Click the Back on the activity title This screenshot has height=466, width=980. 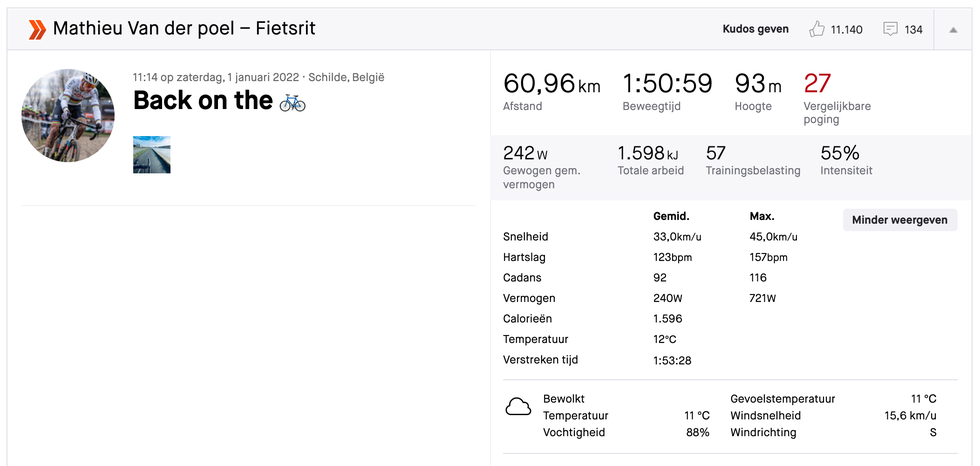pos(203,101)
